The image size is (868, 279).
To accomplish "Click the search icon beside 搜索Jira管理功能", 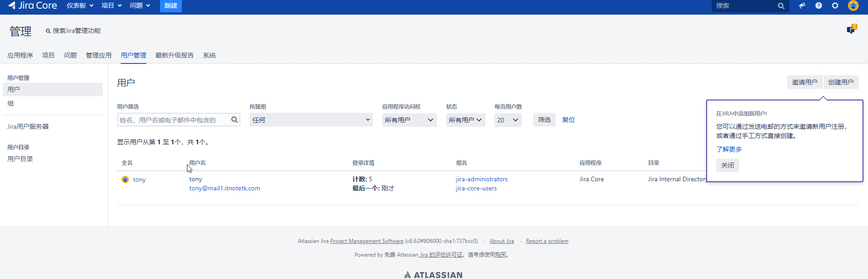I will [x=48, y=31].
